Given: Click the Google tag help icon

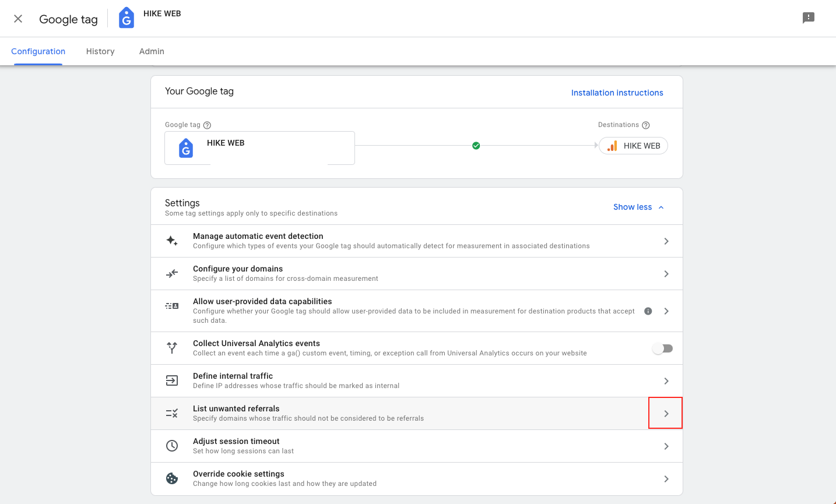Looking at the screenshot, I should (x=207, y=125).
